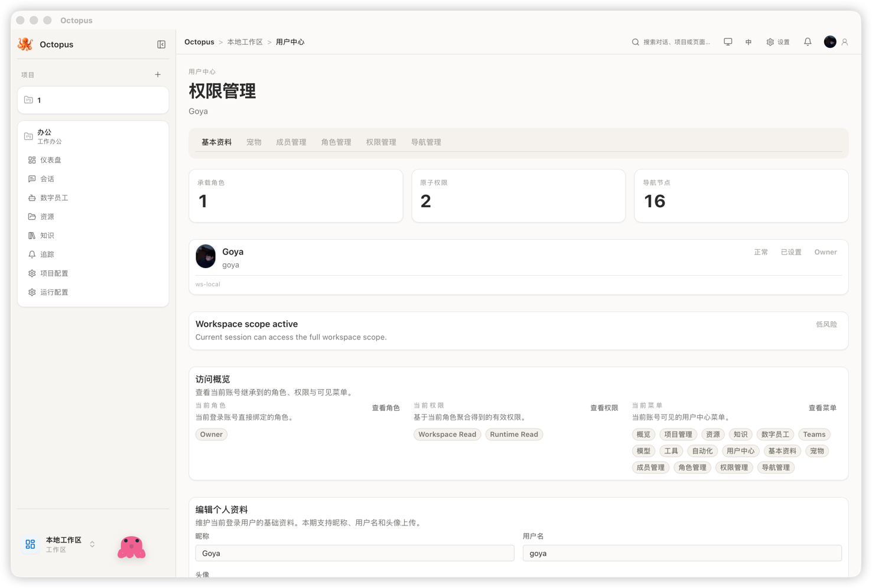
Task: Click the 工具 menu tag
Action: pos(671,451)
